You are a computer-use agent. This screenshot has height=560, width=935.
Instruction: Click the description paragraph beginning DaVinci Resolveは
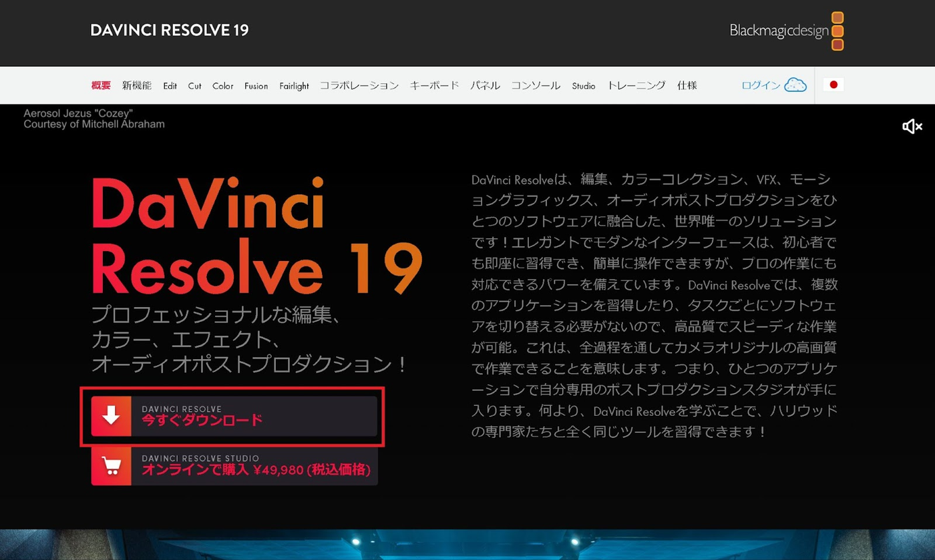pos(654,306)
